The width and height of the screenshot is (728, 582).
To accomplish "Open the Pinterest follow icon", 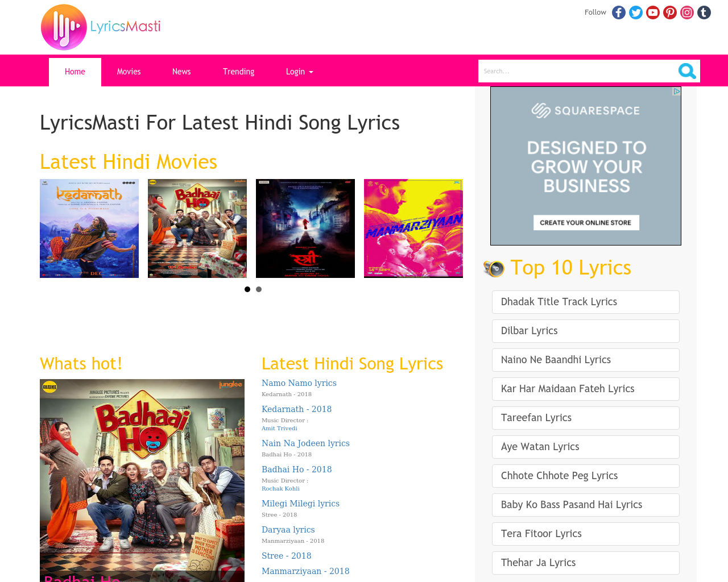I will [x=670, y=13].
